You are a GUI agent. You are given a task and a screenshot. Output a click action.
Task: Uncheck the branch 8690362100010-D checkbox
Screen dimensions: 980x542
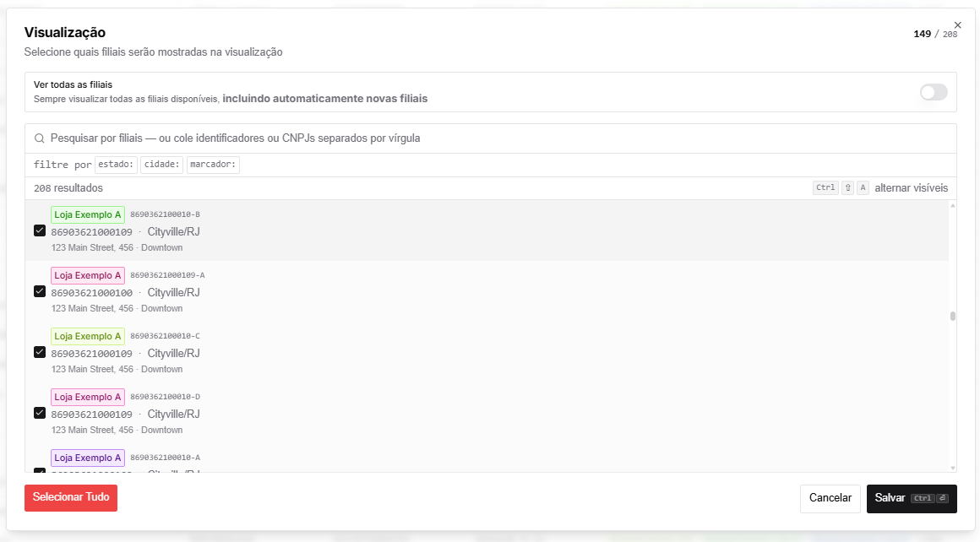coord(40,413)
